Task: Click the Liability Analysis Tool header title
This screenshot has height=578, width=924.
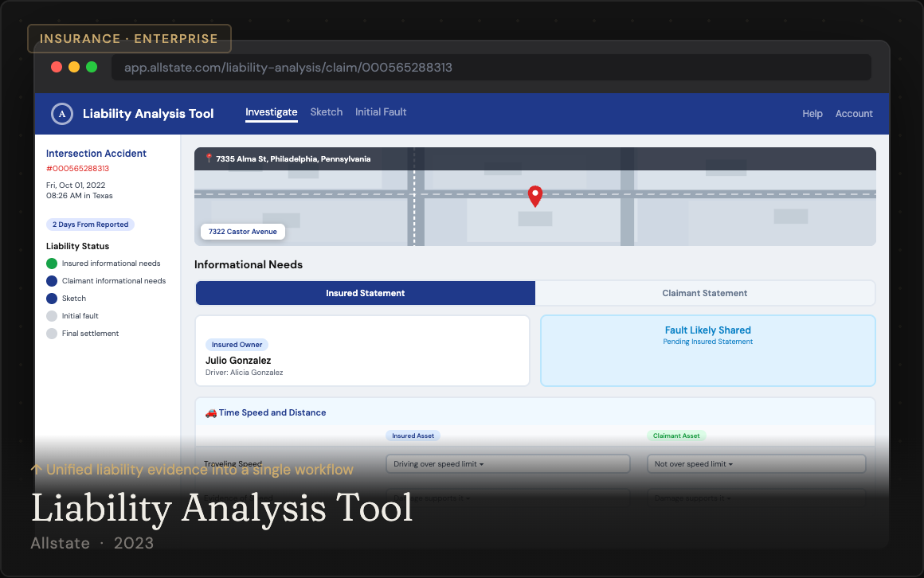Action: (x=148, y=114)
